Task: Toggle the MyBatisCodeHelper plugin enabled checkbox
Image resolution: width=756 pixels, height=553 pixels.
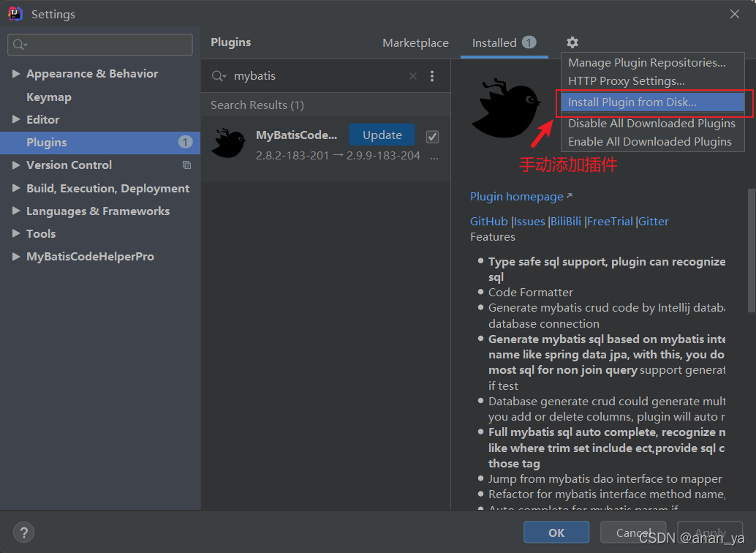Action: (433, 137)
